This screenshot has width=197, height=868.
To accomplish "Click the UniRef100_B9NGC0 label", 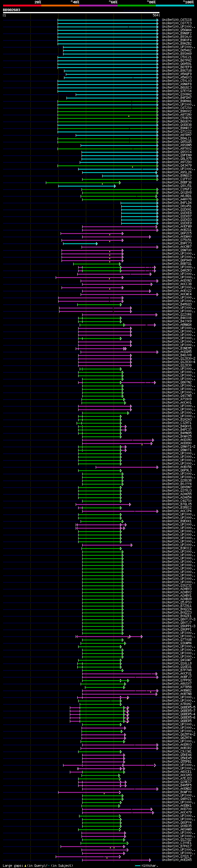I will click(x=177, y=176).
